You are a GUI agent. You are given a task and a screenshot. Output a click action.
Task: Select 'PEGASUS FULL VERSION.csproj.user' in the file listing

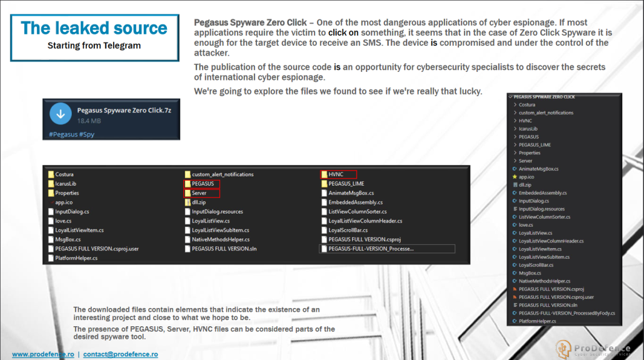tap(97, 249)
